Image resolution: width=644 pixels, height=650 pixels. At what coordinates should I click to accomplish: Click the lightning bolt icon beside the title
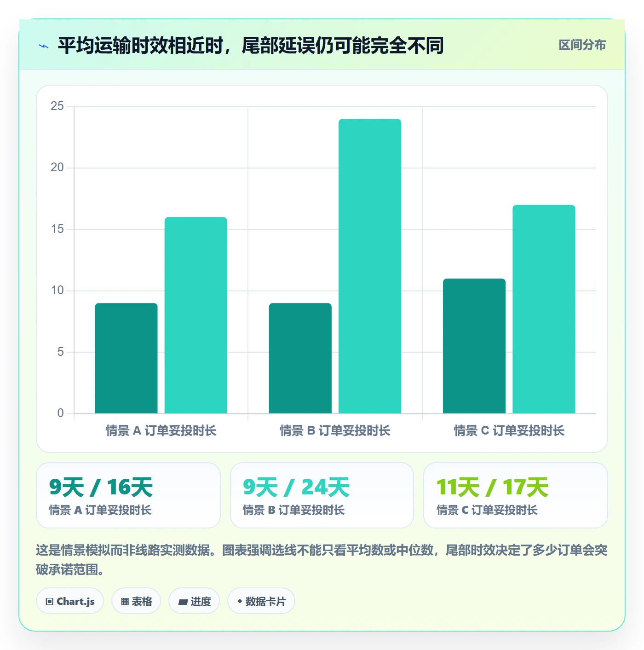click(x=44, y=46)
